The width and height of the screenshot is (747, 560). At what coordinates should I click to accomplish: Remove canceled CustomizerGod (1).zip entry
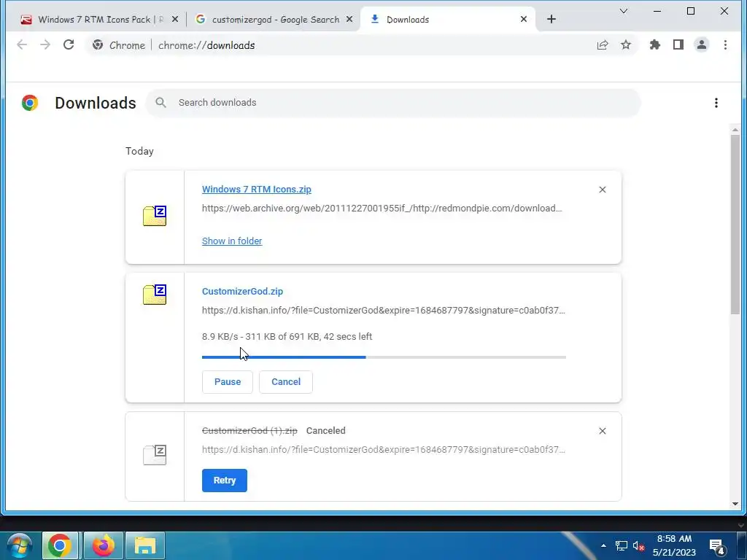[x=602, y=431]
